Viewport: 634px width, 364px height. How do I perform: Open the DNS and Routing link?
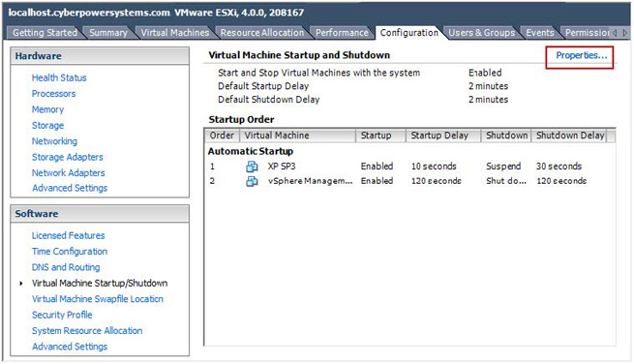66,267
